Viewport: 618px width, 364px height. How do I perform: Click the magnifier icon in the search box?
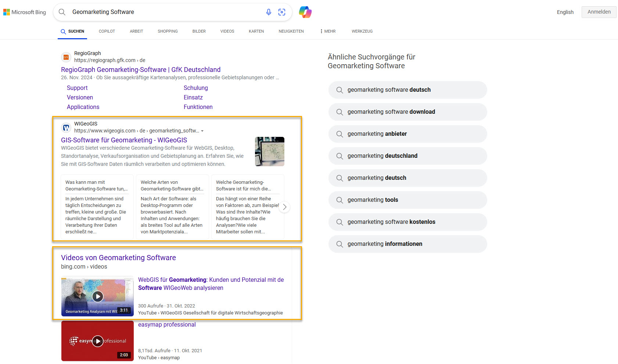coord(62,12)
